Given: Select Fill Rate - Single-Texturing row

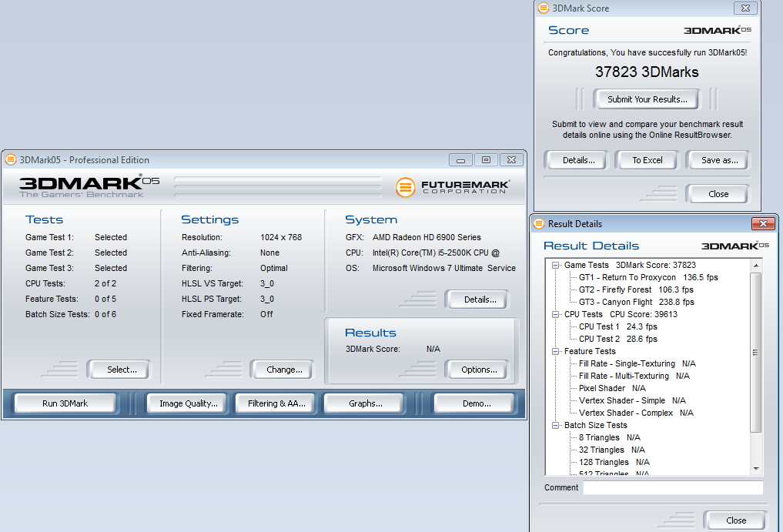Looking at the screenshot, I should [637, 363].
